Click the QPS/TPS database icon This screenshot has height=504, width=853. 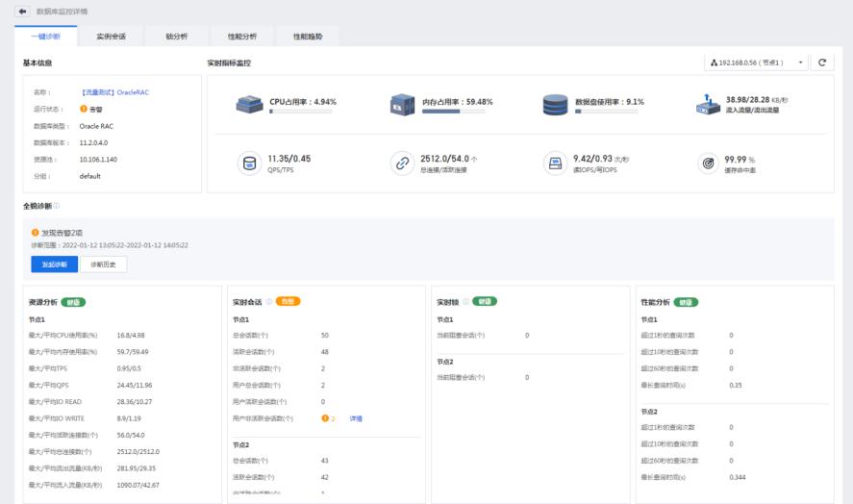coord(250,163)
